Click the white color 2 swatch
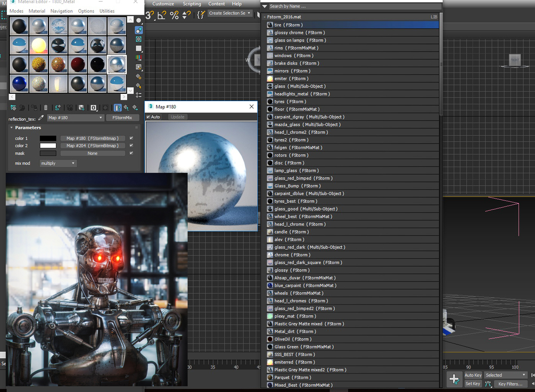Viewport: 535px width, 392px height. tap(47, 145)
